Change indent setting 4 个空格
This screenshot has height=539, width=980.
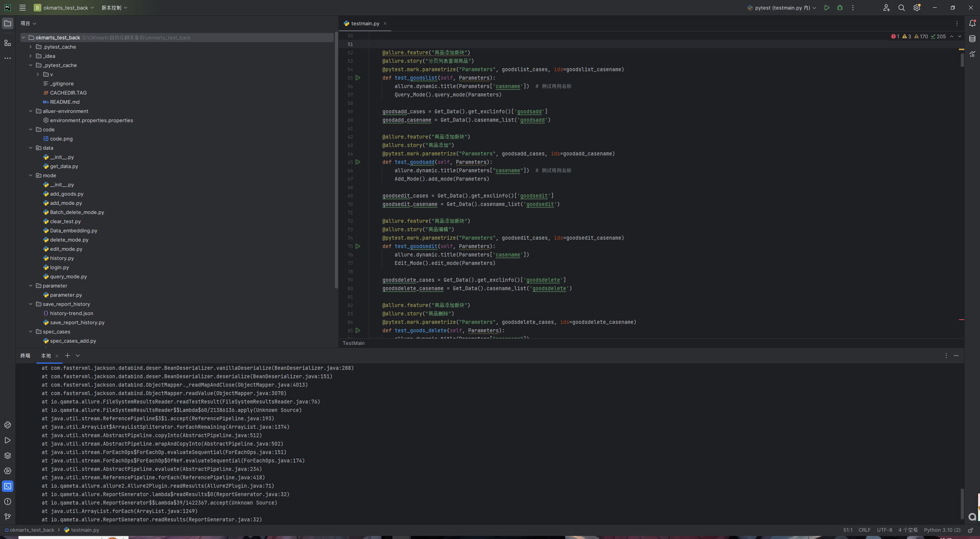[x=908, y=530]
